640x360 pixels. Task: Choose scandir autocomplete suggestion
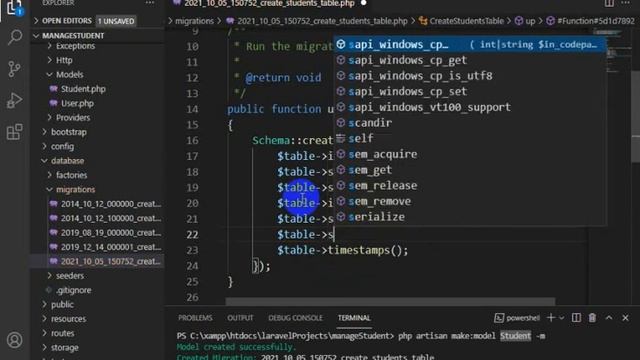pyautogui.click(x=470, y=123)
